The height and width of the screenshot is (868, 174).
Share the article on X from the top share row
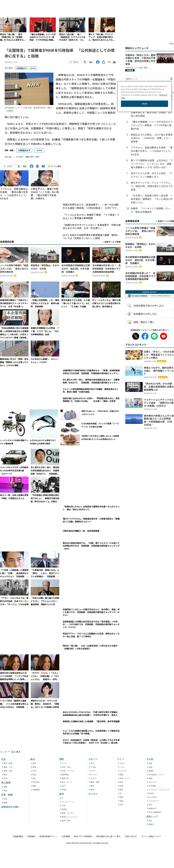coord(85,62)
